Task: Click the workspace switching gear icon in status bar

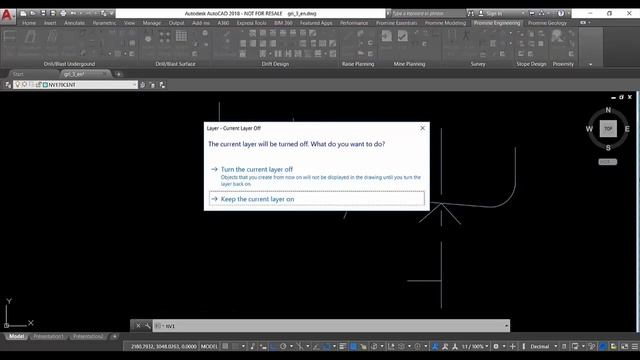Action: pyautogui.click(x=496, y=347)
